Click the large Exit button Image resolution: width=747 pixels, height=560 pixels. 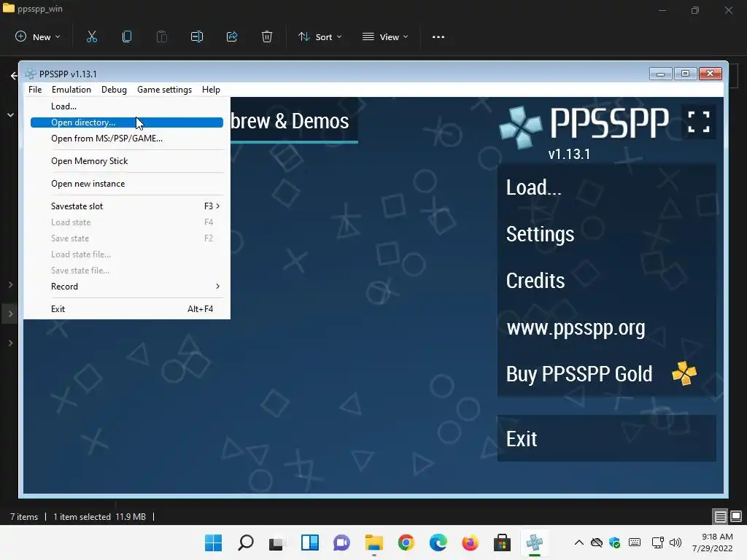point(606,438)
